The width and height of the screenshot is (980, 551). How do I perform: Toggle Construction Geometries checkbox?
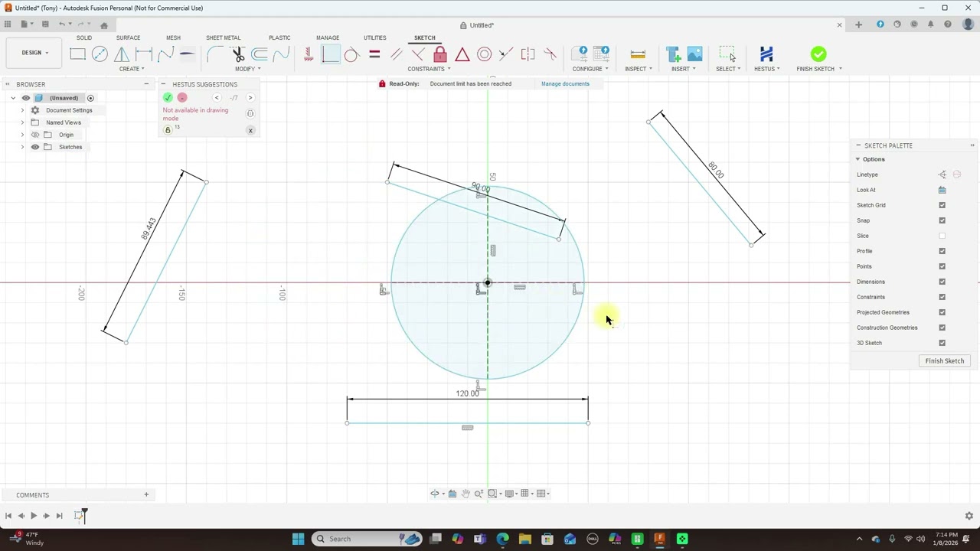point(942,328)
